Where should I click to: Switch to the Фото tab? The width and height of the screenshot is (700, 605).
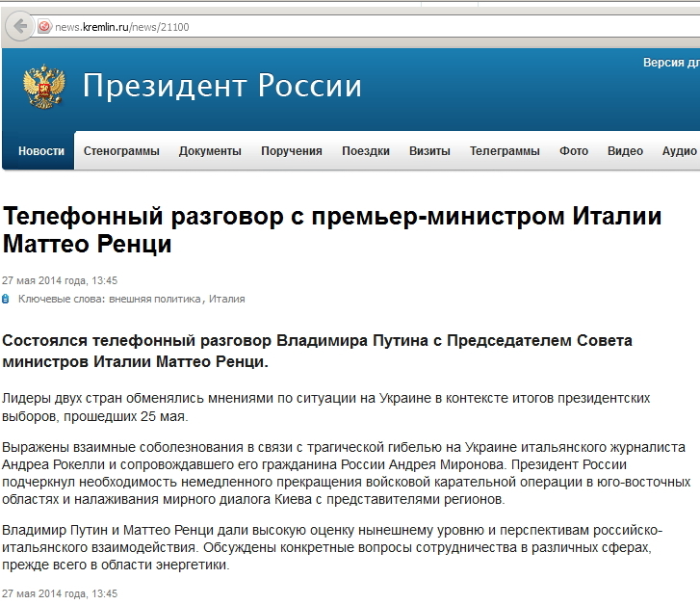(574, 151)
